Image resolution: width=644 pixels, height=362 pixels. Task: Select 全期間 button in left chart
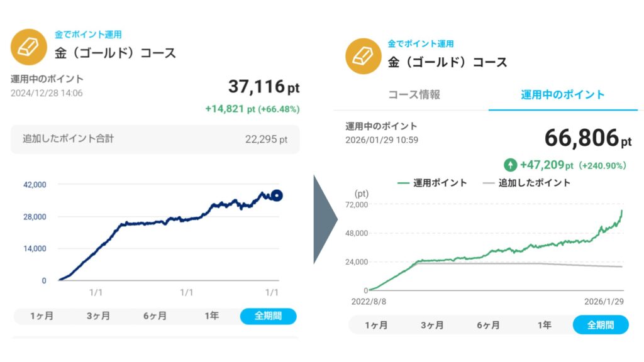coord(268,316)
